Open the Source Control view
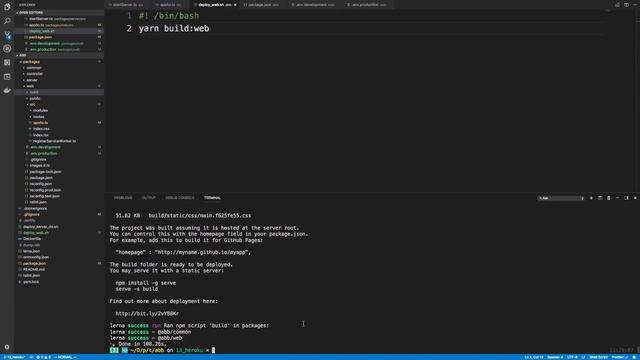 (7, 35)
